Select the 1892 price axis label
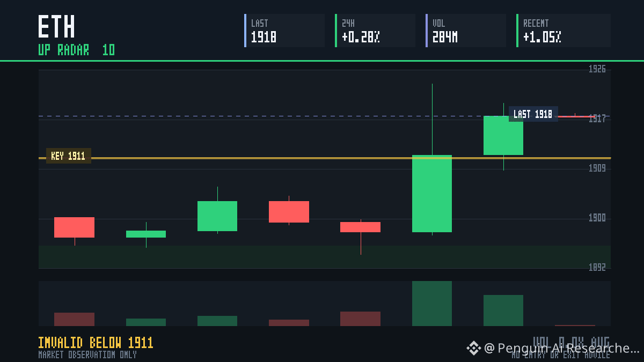This screenshot has height=362, width=644. 597,267
